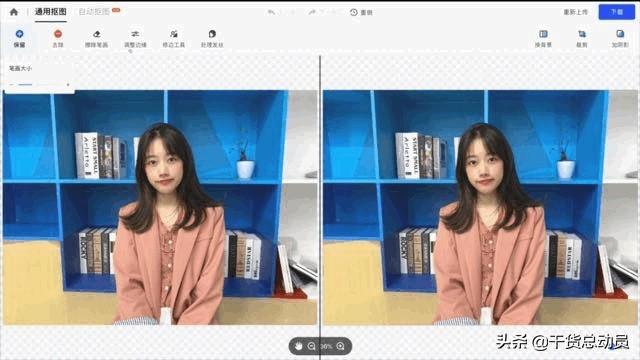Activate the 处理发丝 hair processing tool
Viewport: 640px width, 360px height.
[212, 38]
